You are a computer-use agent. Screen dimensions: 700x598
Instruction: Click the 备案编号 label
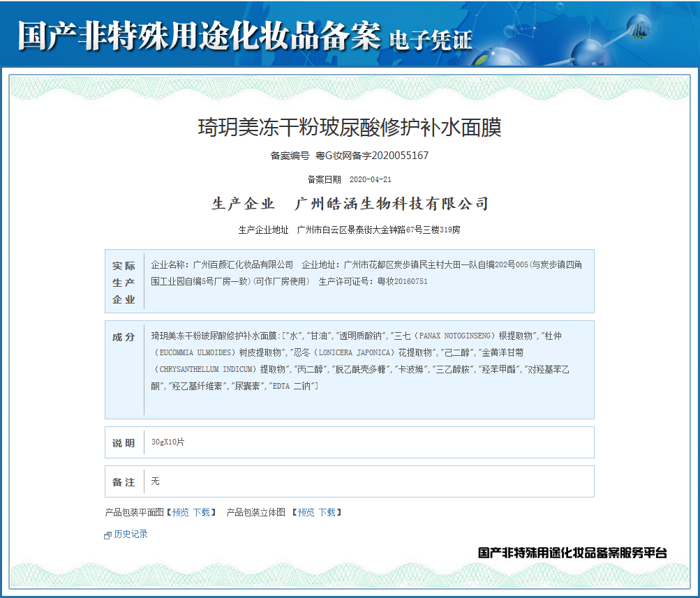tap(290, 156)
